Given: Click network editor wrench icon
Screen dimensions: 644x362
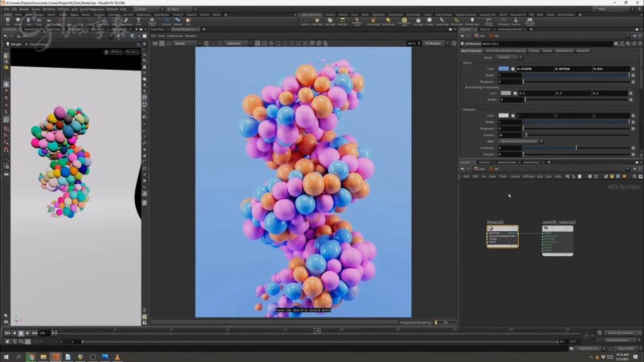Looking at the screenshot, I should [x=568, y=176].
